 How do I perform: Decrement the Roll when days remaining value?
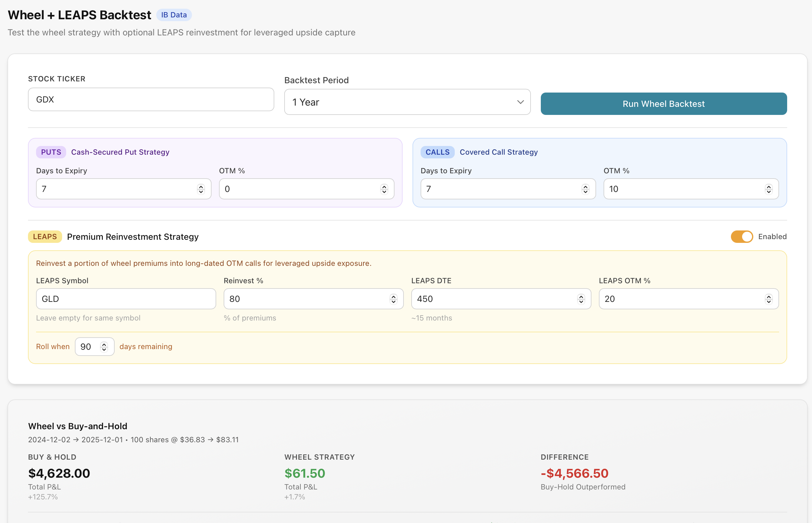pyautogui.click(x=104, y=349)
